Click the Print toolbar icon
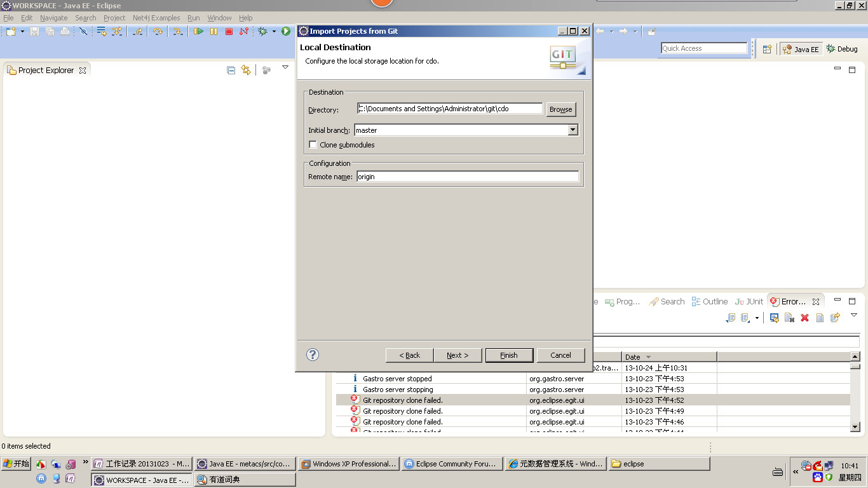 [65, 31]
